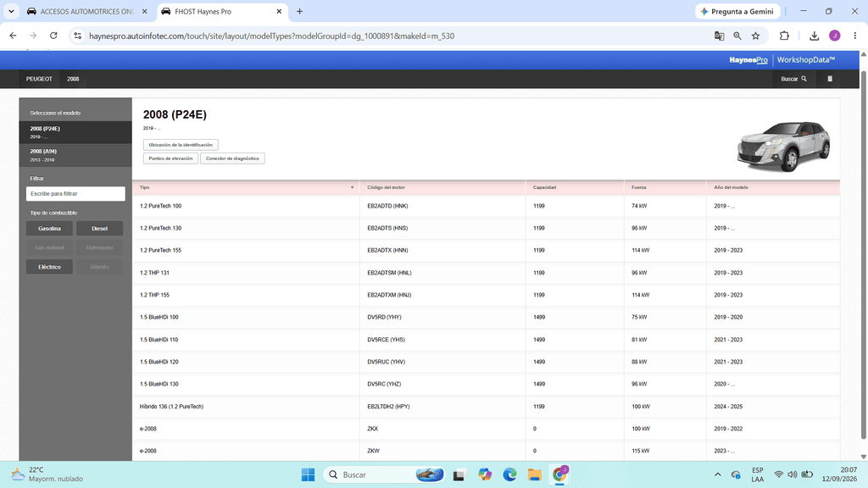Open File Explorer from taskbar
The width and height of the screenshot is (868, 488).
(534, 474)
